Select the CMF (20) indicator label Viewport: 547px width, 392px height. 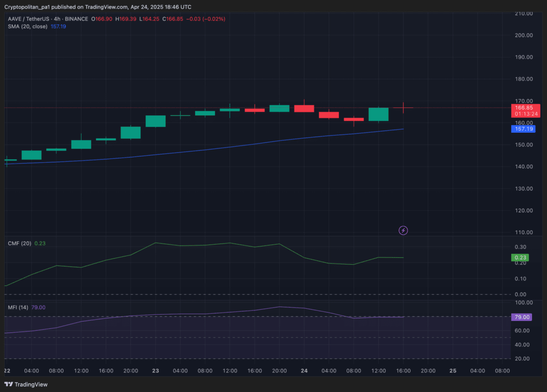[21, 243]
